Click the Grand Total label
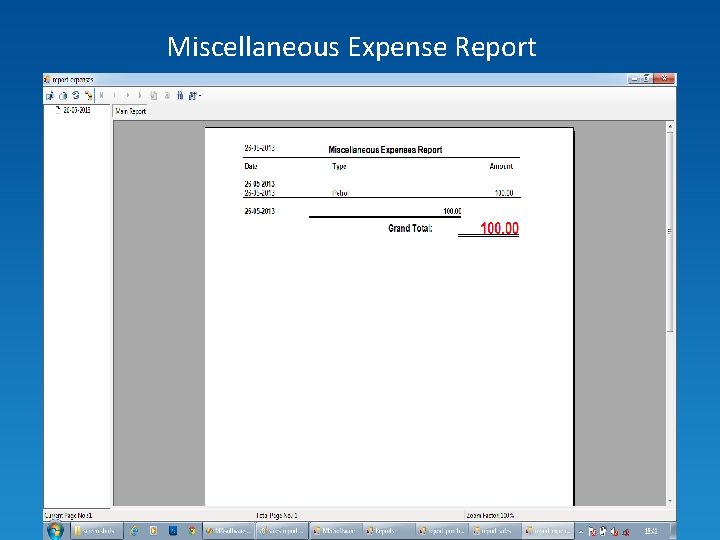 pos(410,228)
